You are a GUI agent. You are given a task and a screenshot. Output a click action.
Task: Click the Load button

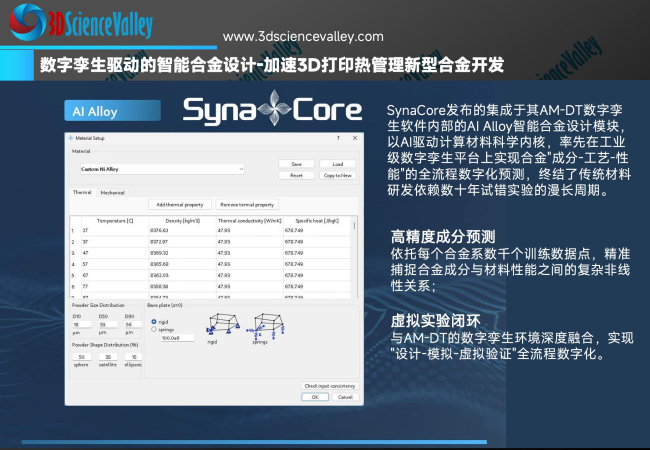point(337,164)
